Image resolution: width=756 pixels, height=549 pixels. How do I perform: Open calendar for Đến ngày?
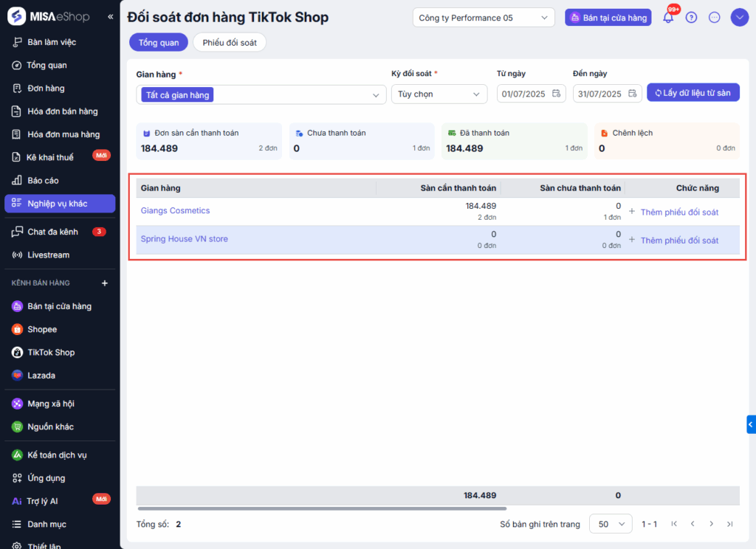(633, 94)
